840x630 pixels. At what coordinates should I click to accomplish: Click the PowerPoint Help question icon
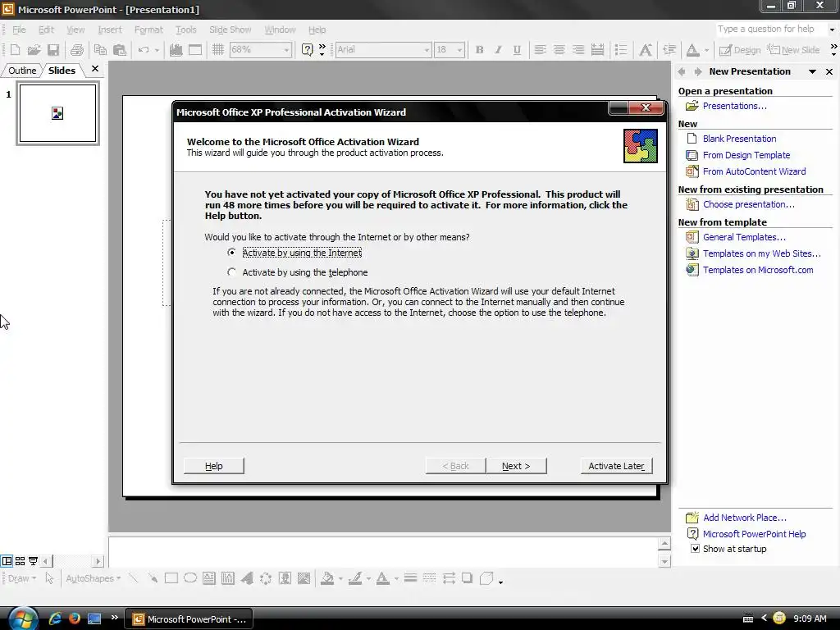[x=307, y=50]
